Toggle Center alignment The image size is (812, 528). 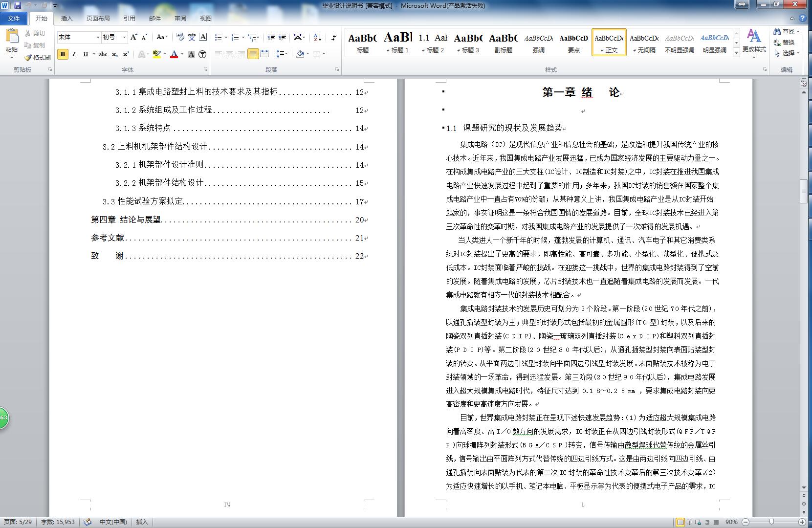pos(230,54)
